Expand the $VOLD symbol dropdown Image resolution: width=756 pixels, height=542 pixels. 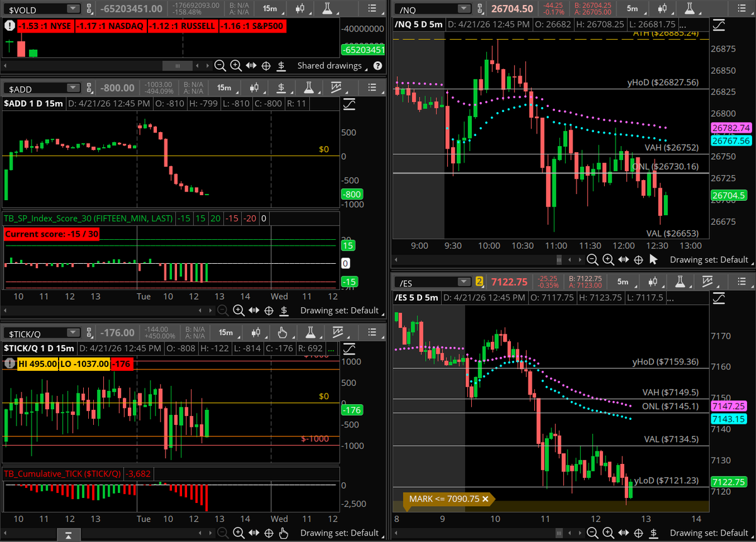coord(73,8)
